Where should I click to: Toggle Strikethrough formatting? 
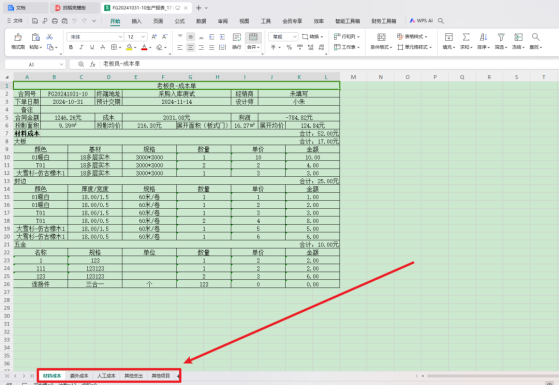pyautogui.click(x=102, y=47)
